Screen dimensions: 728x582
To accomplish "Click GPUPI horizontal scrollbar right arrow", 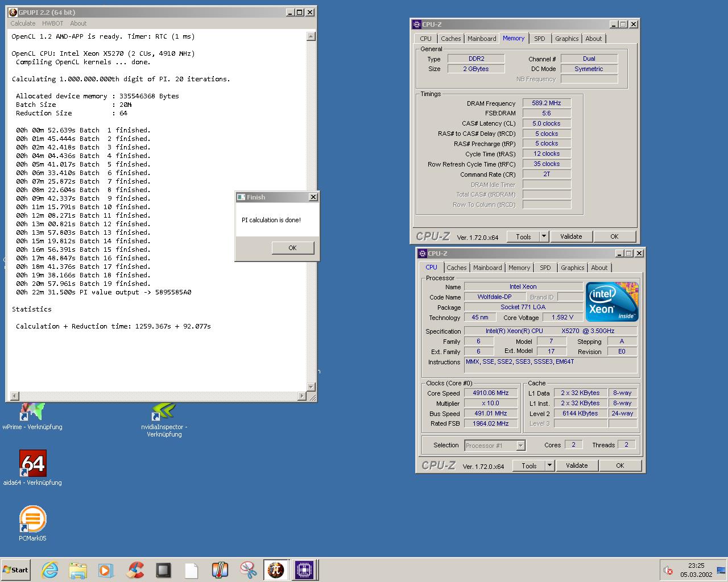I will coord(302,396).
